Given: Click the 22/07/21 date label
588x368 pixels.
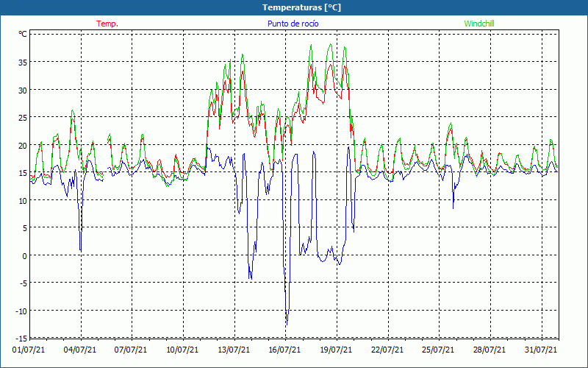Looking at the screenshot, I should point(387,350).
